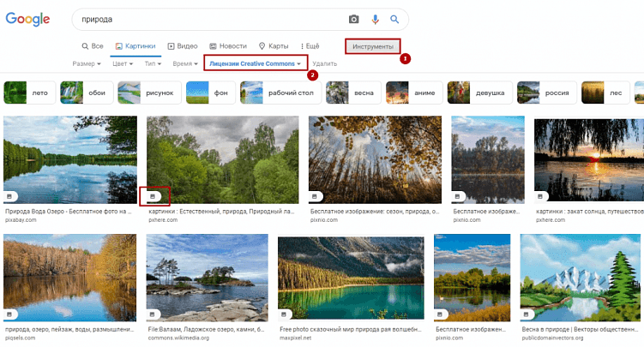Select the рабочий стол suggestion chip
The height and width of the screenshot is (347, 644).
click(x=280, y=93)
